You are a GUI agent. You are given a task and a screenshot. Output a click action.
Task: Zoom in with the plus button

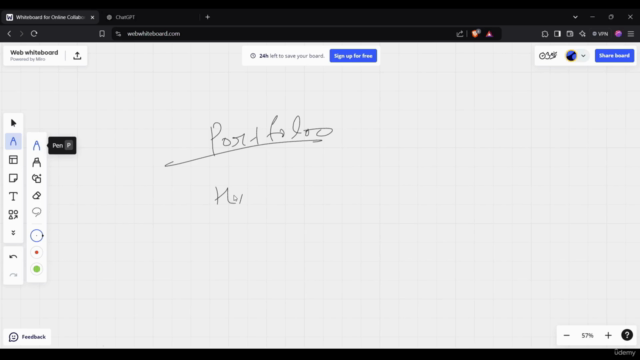(x=608, y=336)
